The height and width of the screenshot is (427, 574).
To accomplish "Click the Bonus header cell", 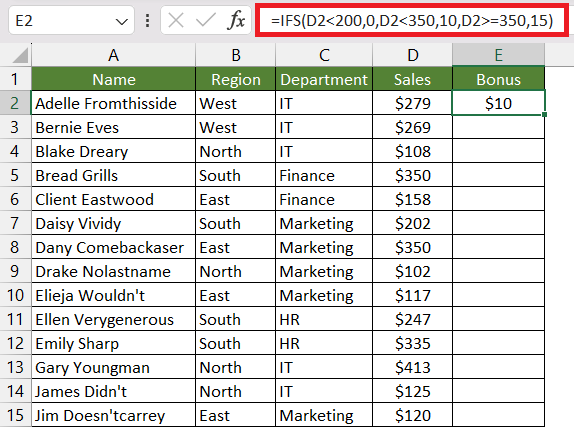I will 498,79.
